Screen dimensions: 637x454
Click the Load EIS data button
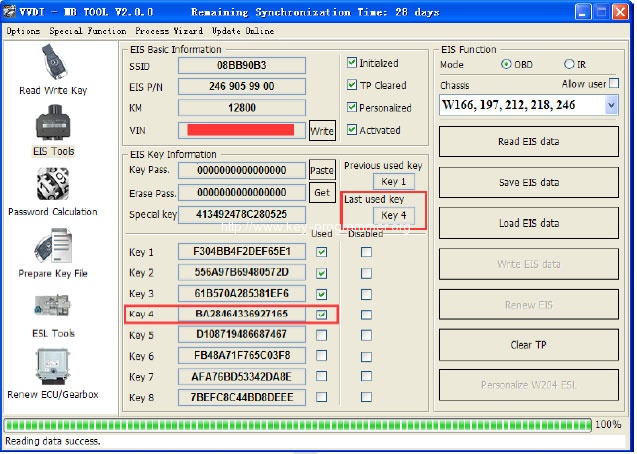pos(529,223)
